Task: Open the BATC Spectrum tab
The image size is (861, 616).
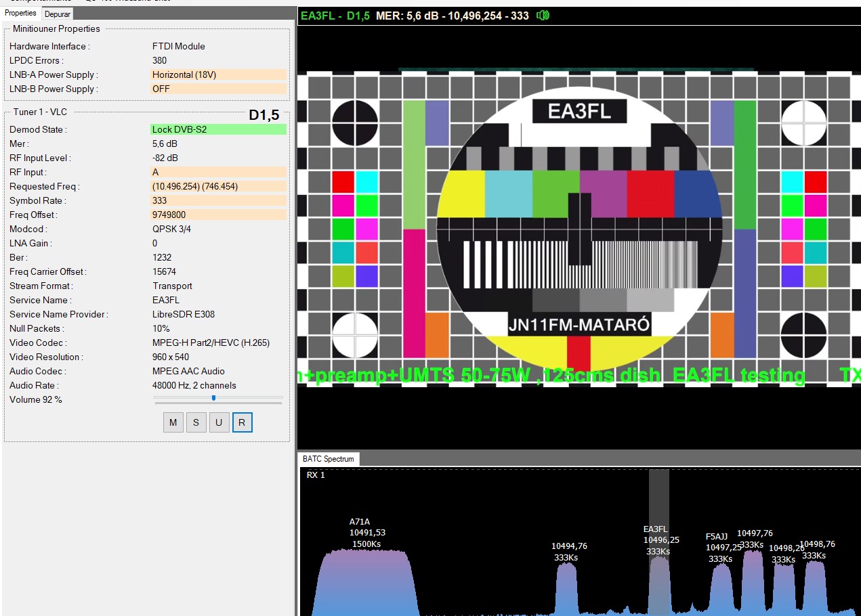Action: coord(329,459)
